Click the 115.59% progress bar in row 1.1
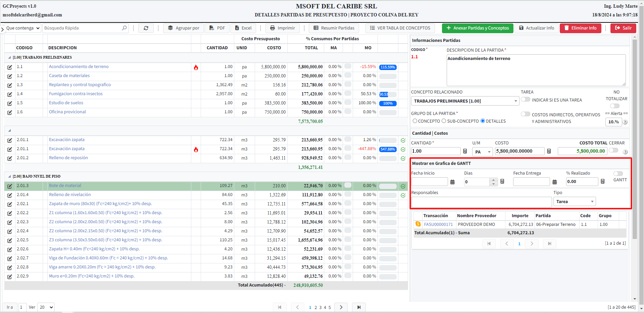 coord(388,67)
